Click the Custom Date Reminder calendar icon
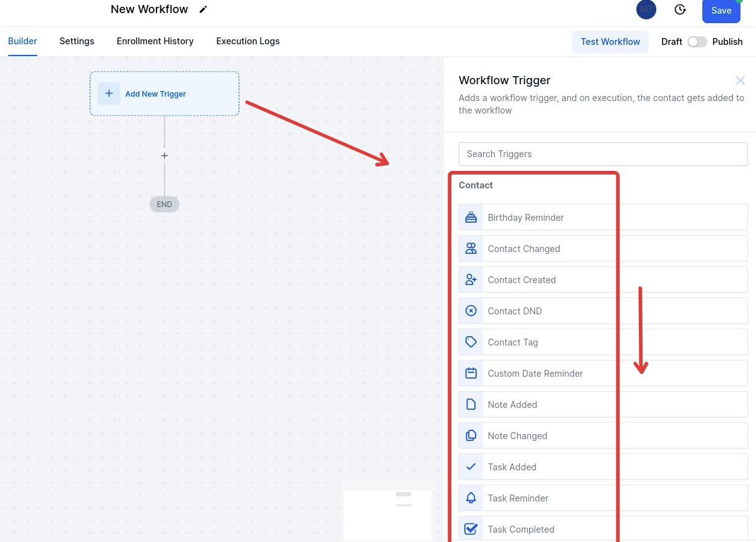The image size is (756, 542). coord(471,373)
